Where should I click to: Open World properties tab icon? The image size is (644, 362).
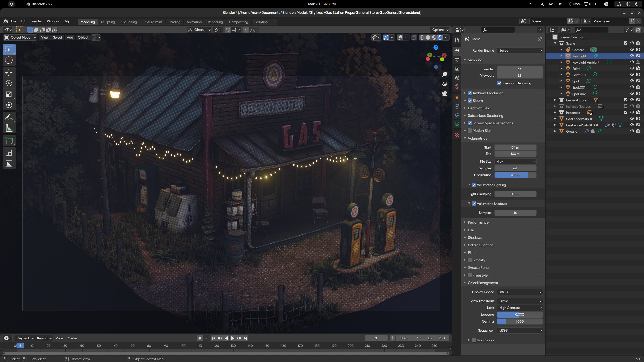457,87
